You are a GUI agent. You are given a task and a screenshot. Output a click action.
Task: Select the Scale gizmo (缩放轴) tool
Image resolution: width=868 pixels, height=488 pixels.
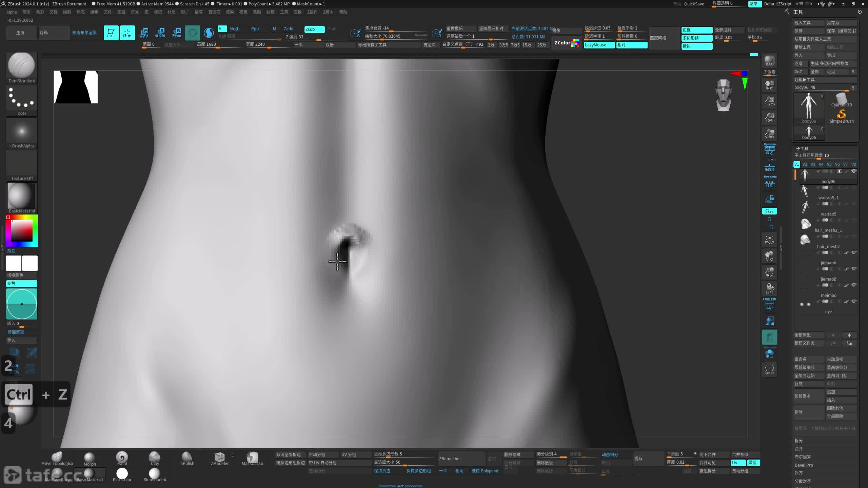tap(160, 33)
